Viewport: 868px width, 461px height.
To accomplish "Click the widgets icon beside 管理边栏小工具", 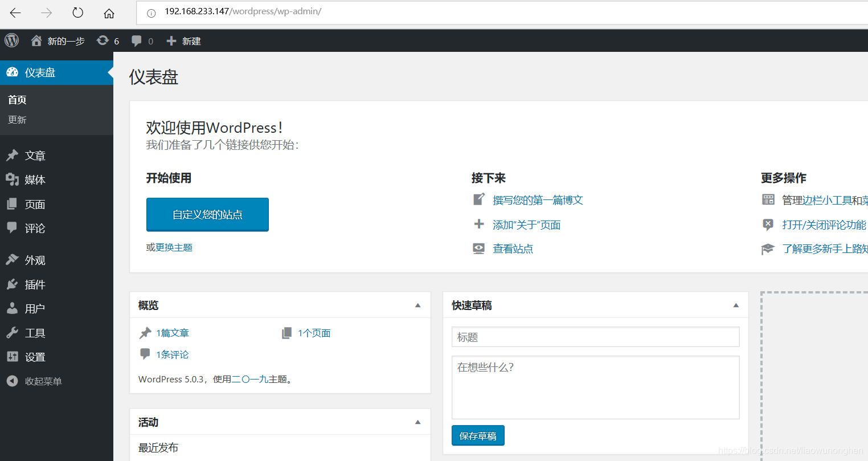I will [x=768, y=199].
